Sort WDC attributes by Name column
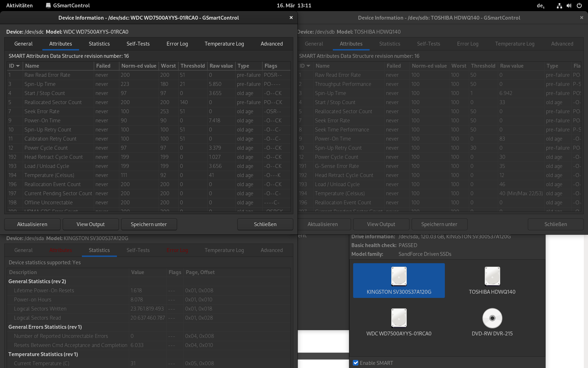The image size is (588, 368). (x=58, y=66)
